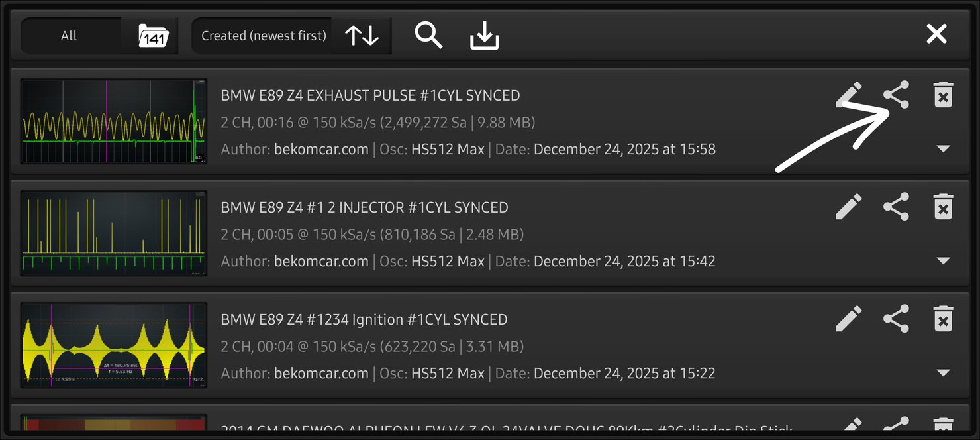Click the import download icon
The width and height of the screenshot is (980, 440).
click(x=485, y=36)
